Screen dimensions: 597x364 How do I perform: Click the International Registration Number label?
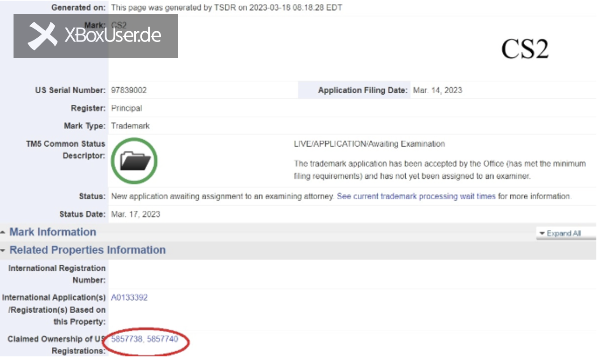tap(57, 274)
